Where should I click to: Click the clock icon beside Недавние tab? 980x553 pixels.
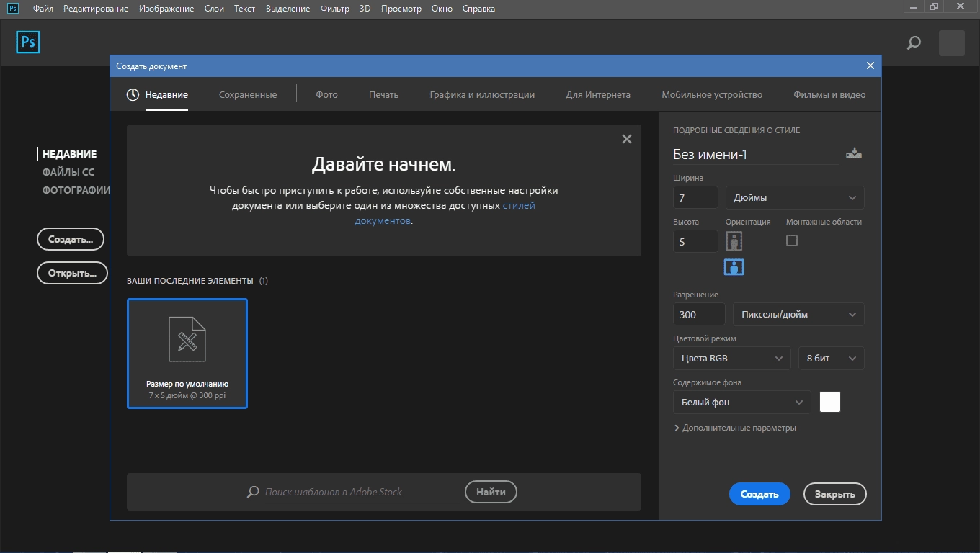[133, 94]
